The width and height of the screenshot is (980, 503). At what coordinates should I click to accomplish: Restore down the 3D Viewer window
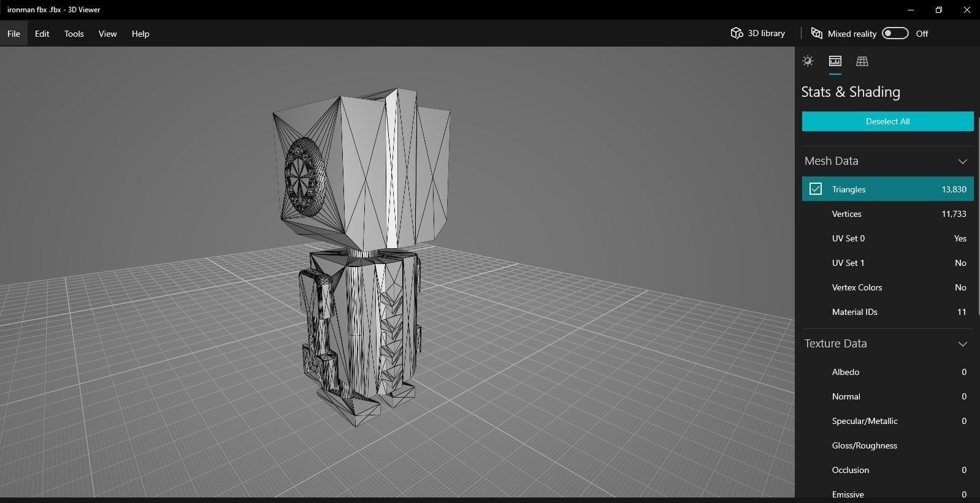pyautogui.click(x=939, y=10)
